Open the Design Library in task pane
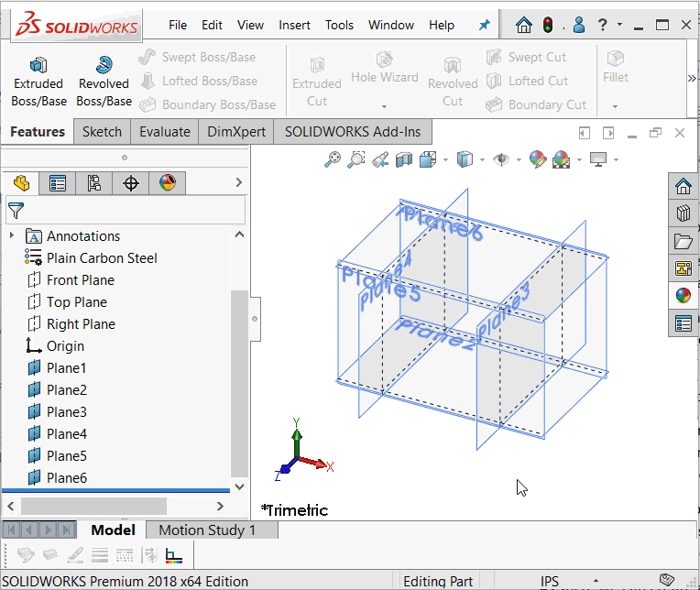The image size is (700, 590). point(683,214)
